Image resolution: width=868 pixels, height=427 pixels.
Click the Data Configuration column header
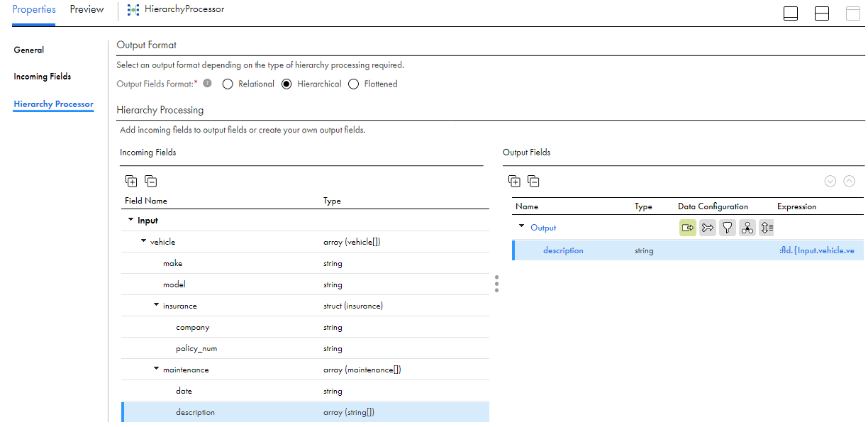(713, 206)
